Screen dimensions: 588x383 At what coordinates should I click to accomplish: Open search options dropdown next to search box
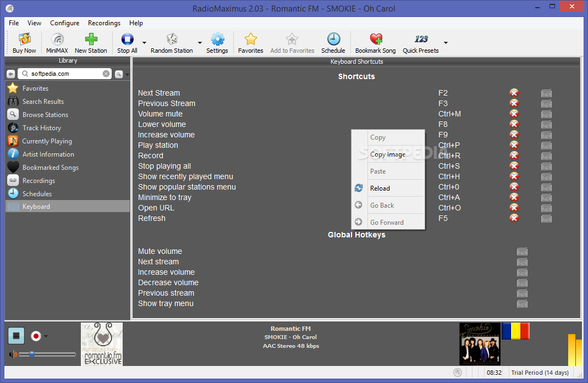[128, 74]
